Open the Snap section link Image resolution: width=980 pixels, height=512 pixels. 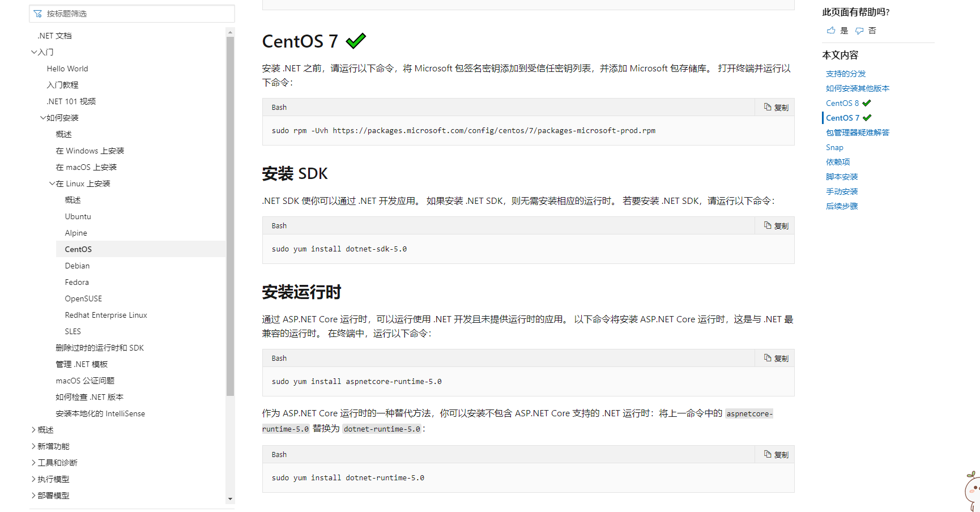click(x=834, y=147)
